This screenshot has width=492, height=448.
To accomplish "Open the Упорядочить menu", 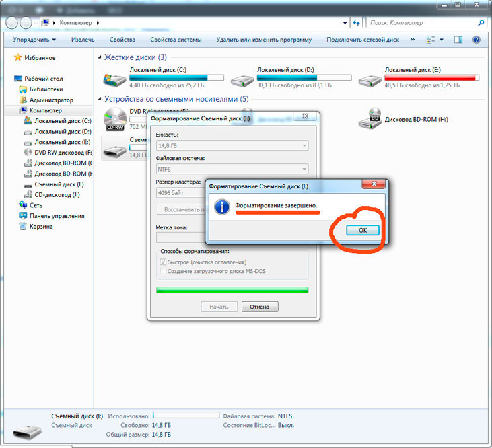I will pos(34,40).
